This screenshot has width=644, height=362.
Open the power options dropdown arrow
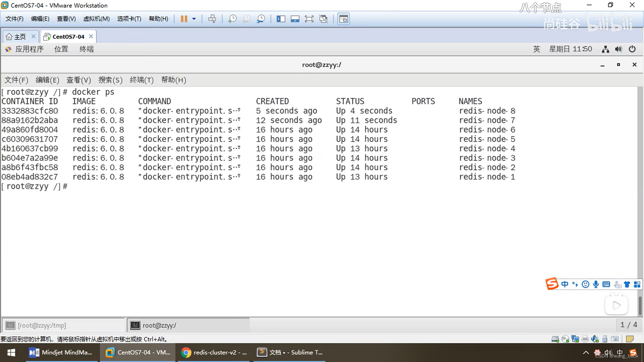194,19
